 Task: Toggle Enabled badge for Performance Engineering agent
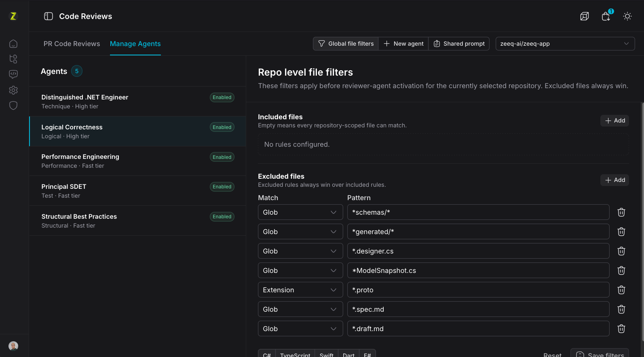coord(222,157)
